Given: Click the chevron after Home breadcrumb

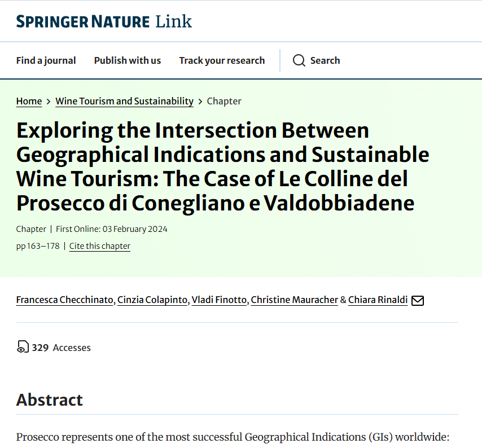Looking at the screenshot, I should point(49,102).
